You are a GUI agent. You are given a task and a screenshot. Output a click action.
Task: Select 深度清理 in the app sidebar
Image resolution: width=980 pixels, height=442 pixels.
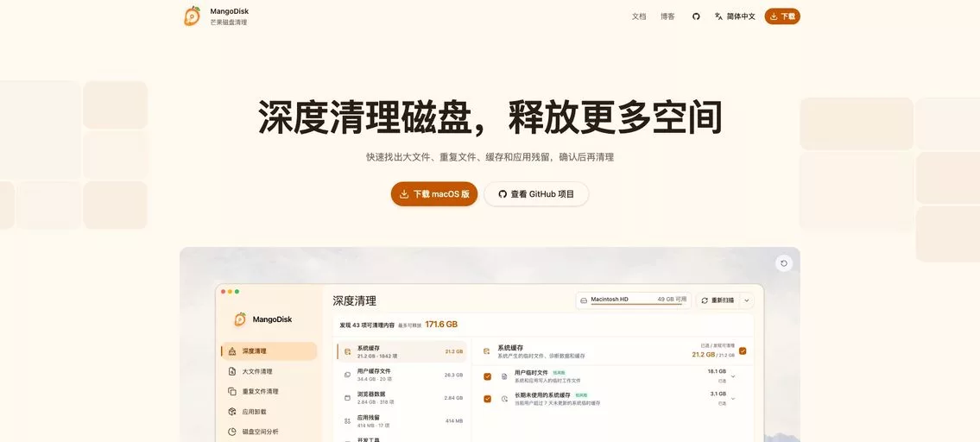point(269,351)
